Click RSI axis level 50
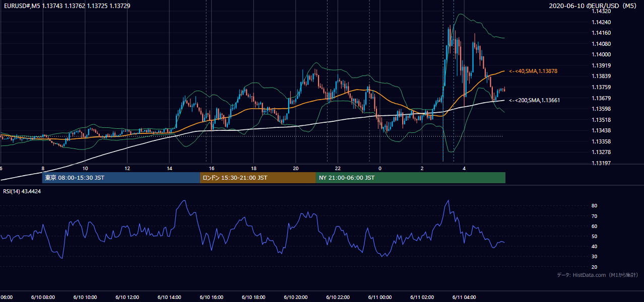 click(x=595, y=236)
